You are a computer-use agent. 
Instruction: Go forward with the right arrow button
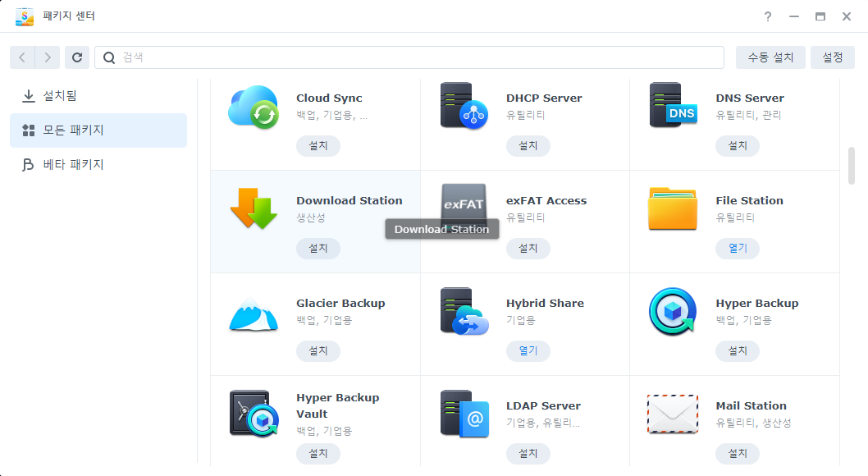click(48, 57)
